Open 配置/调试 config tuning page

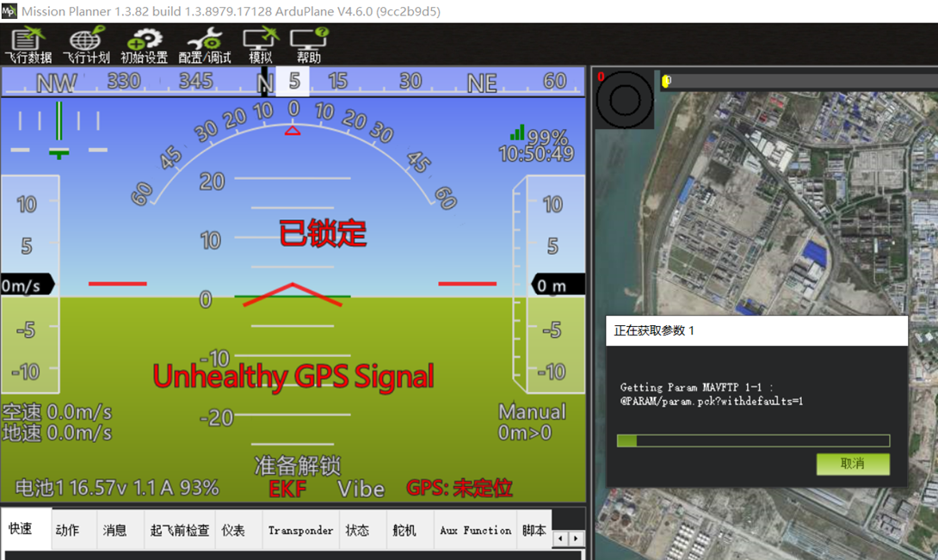[x=205, y=45]
